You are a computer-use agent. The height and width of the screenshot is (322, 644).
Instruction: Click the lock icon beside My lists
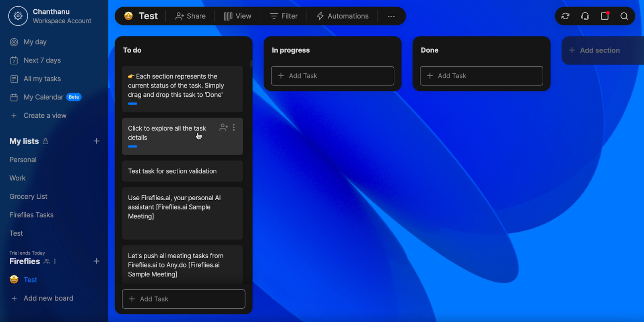(x=45, y=141)
